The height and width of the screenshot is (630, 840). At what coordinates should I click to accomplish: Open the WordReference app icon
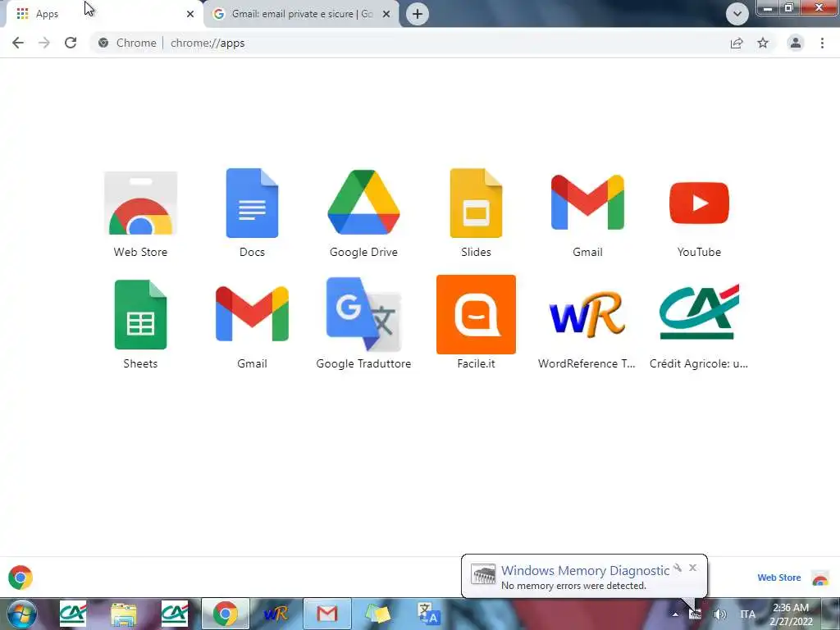click(587, 314)
